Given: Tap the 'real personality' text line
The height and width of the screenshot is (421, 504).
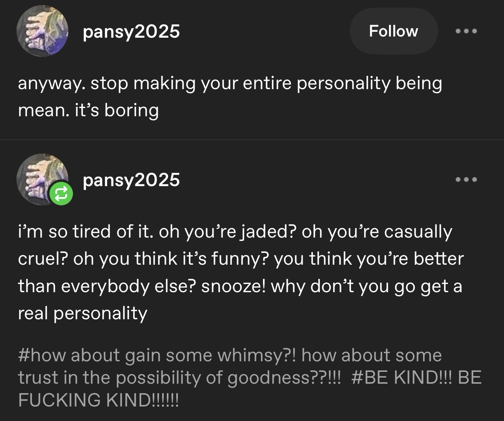Looking at the screenshot, I should pyautogui.click(x=82, y=313).
